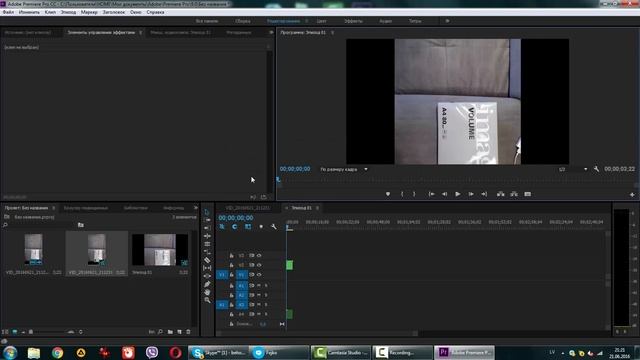Open Effect Controls panel menu
The width and height of the screenshot is (640, 360).
[140, 32]
